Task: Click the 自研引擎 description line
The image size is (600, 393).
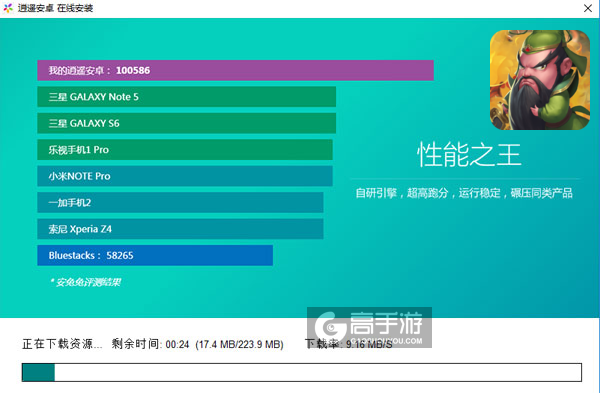Action: (464, 193)
